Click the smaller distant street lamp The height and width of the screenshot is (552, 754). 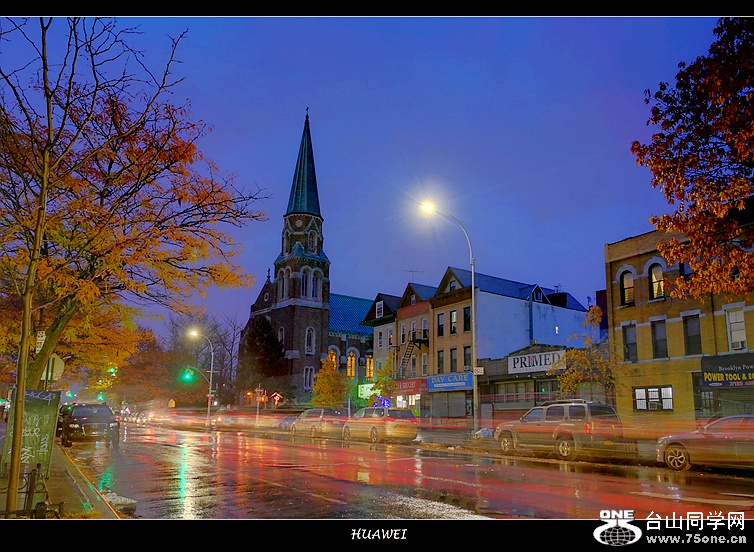pyautogui.click(x=192, y=334)
